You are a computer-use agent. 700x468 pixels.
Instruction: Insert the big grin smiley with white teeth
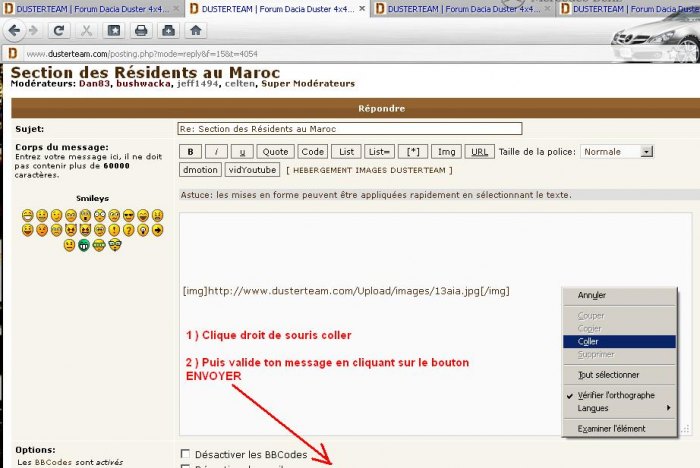pos(28,216)
